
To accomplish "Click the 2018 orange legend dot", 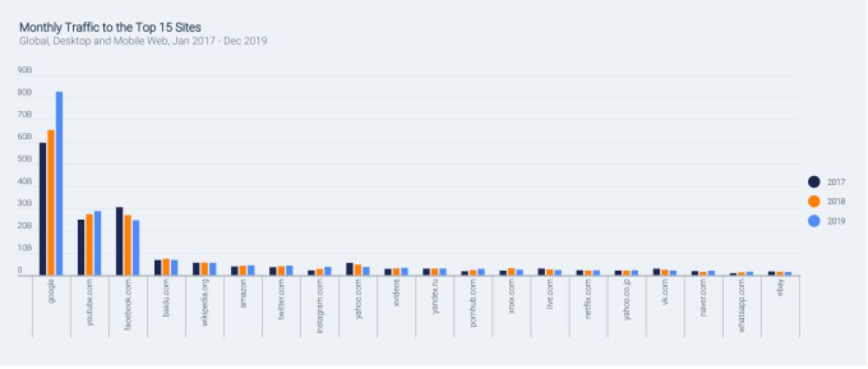I will (x=814, y=201).
